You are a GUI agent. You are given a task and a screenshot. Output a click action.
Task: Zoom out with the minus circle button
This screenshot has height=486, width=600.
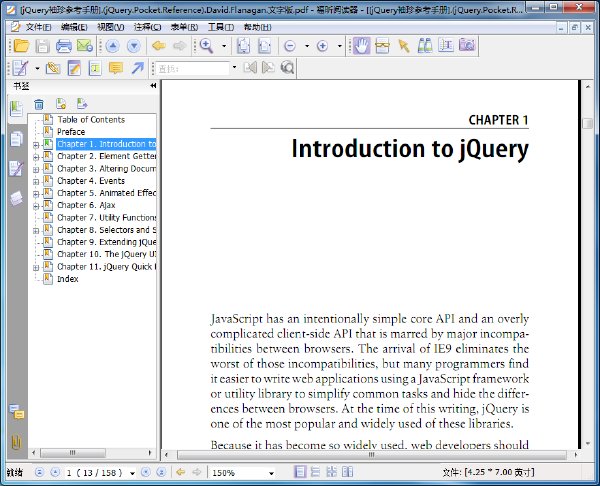coord(290,46)
